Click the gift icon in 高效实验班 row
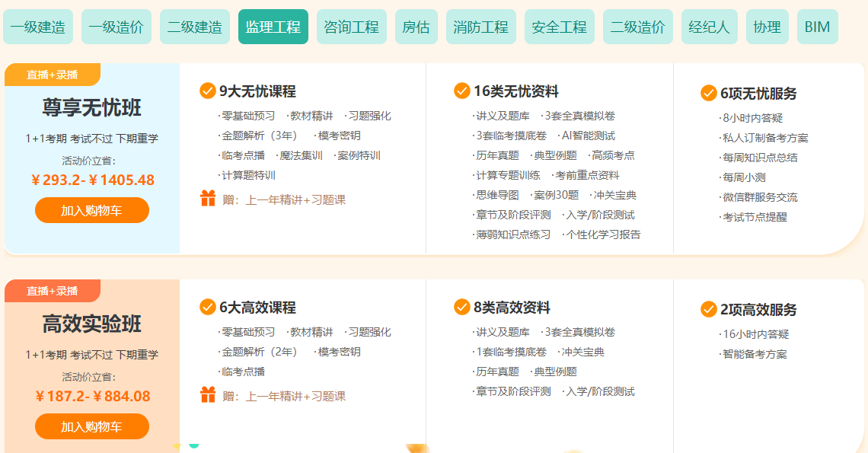This screenshot has width=868, height=453. [208, 395]
